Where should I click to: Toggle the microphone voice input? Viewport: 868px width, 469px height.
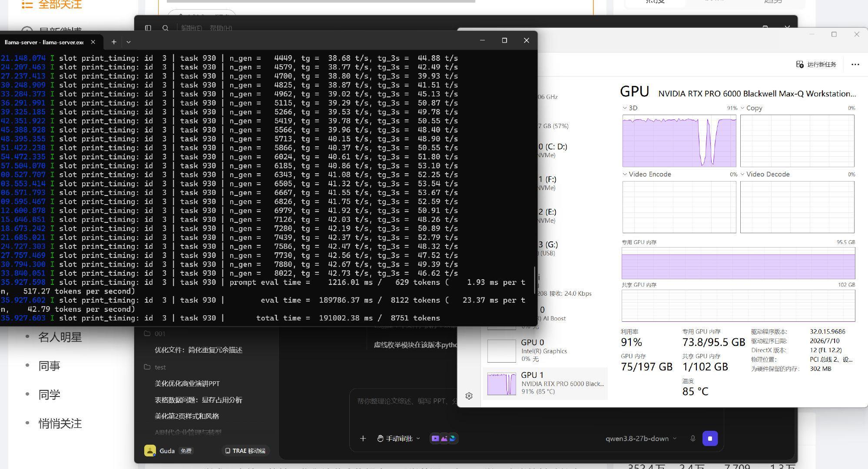point(693,439)
